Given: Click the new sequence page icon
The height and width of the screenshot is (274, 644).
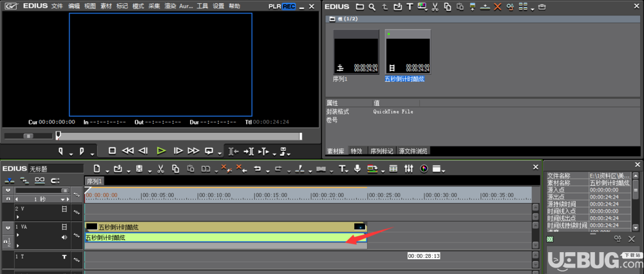Looking at the screenshot, I should tap(97, 169).
